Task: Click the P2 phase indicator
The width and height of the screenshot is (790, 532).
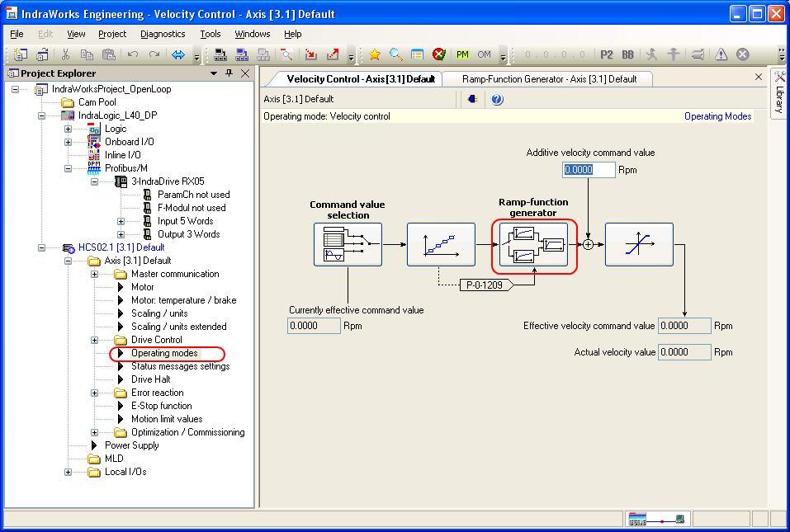Action: pyautogui.click(x=607, y=54)
